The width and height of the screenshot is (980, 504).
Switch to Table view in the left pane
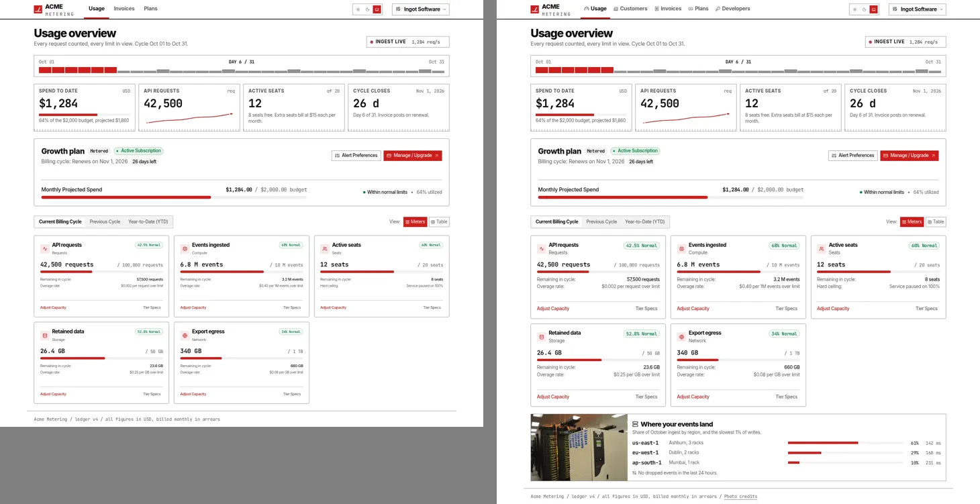click(x=439, y=221)
